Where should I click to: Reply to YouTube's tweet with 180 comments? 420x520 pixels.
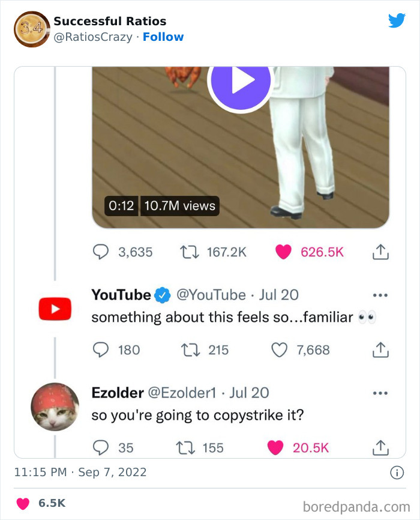tap(100, 349)
